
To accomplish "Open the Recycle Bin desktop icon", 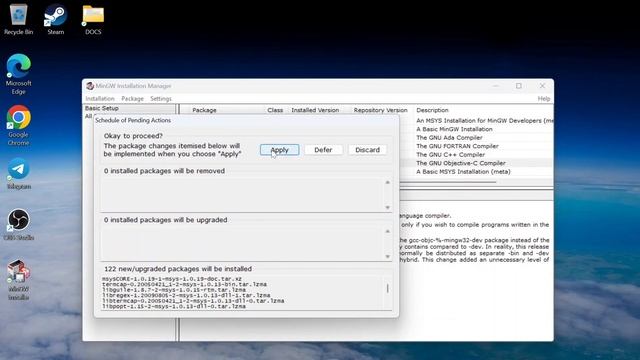I will (x=18, y=20).
